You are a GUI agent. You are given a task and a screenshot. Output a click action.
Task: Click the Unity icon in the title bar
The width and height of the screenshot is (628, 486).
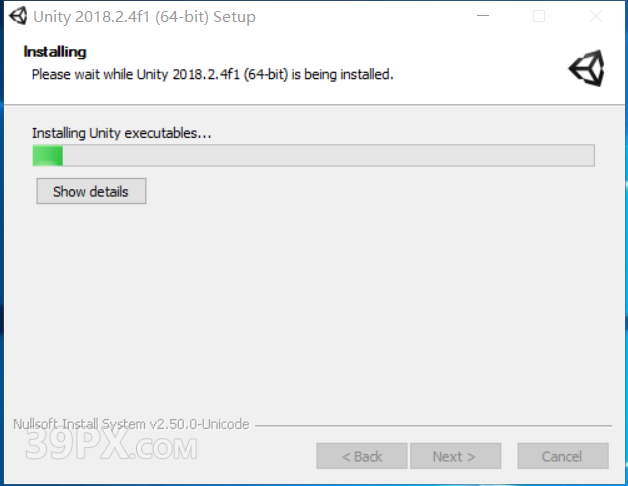[18, 16]
